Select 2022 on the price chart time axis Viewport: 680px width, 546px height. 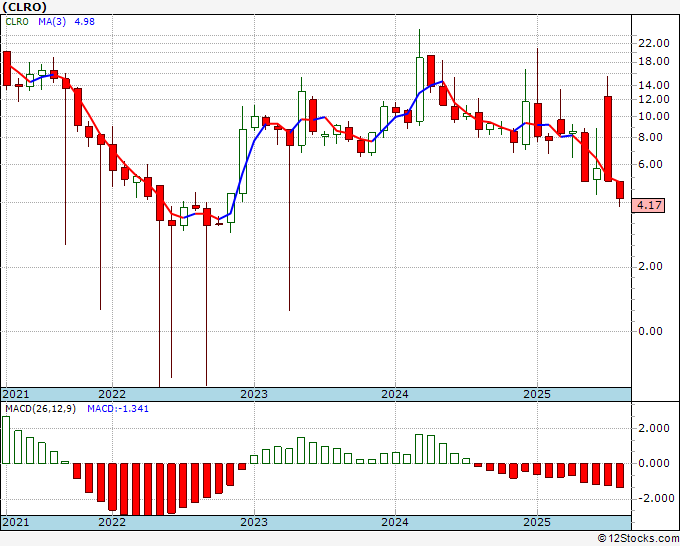pyautogui.click(x=111, y=395)
